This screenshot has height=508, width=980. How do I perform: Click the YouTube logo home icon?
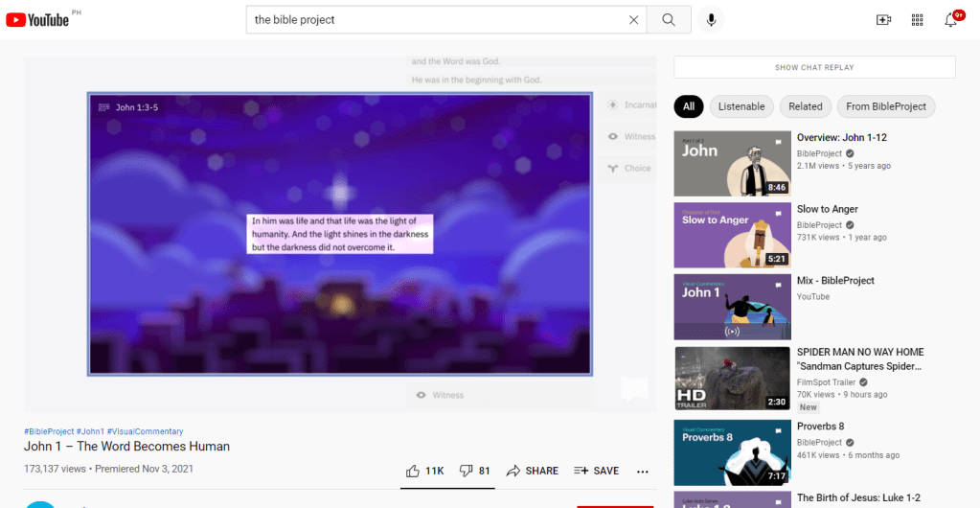pos(38,20)
